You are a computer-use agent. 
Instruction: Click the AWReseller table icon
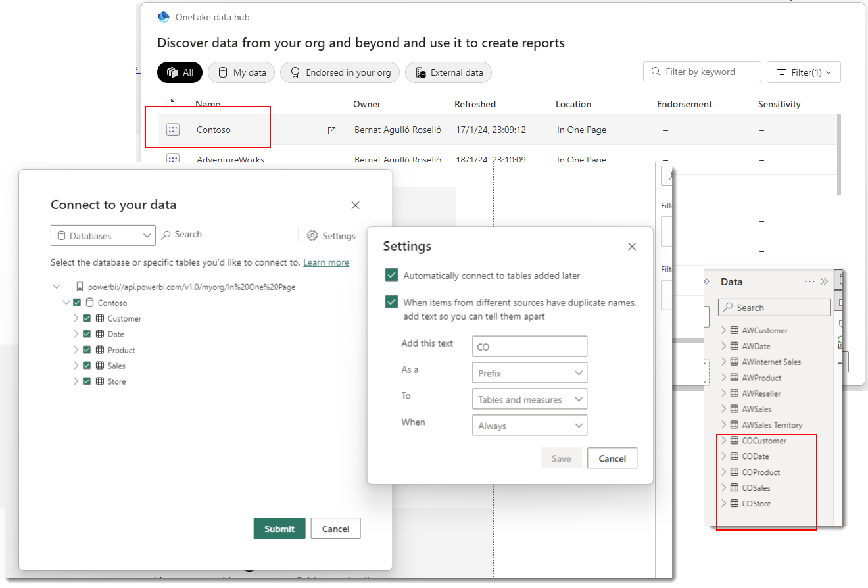click(x=735, y=393)
